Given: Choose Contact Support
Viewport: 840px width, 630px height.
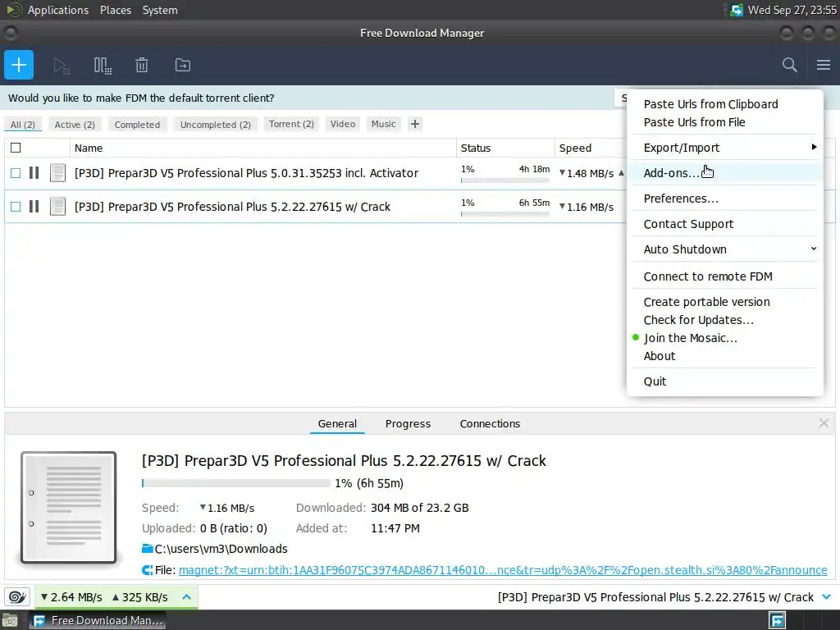Looking at the screenshot, I should tap(688, 224).
